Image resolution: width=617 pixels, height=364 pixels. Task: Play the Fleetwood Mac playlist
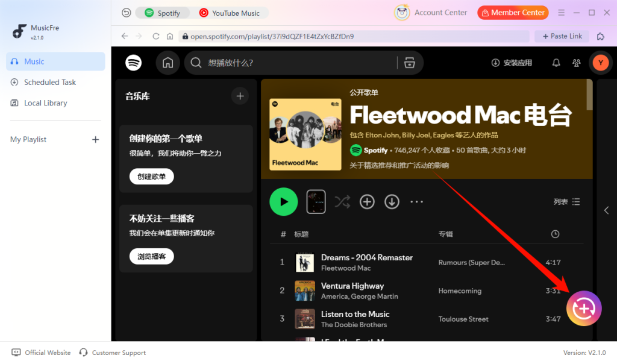click(x=283, y=201)
